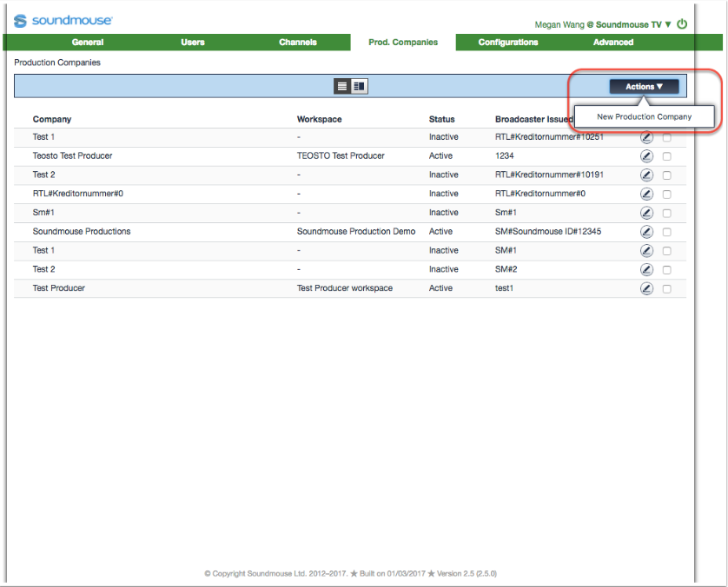Open the Configurations tab
This screenshot has height=587, width=728.
coord(508,43)
